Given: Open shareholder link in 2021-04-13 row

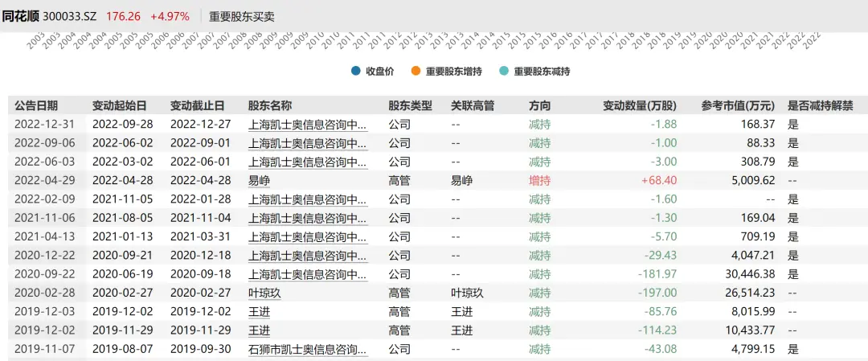Looking at the screenshot, I should click(308, 236).
